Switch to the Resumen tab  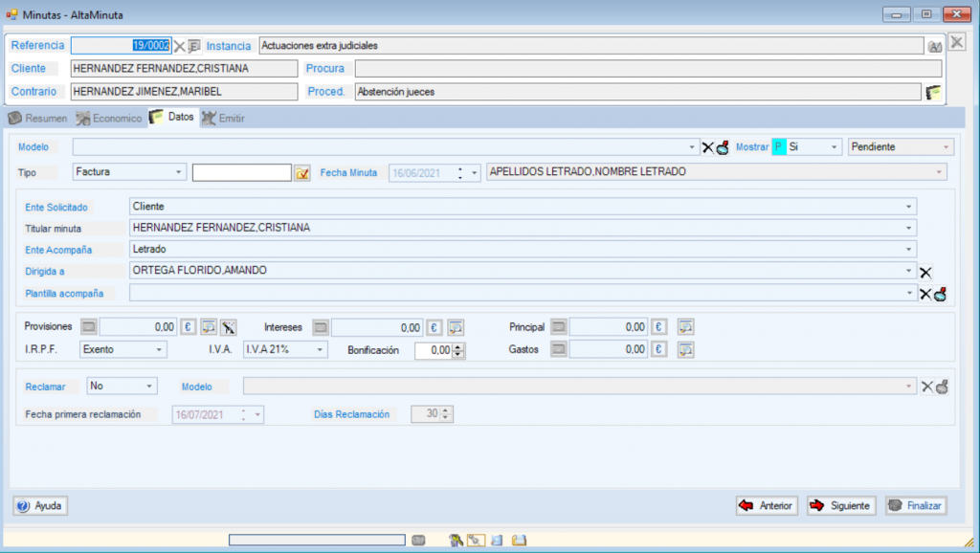[x=38, y=118]
